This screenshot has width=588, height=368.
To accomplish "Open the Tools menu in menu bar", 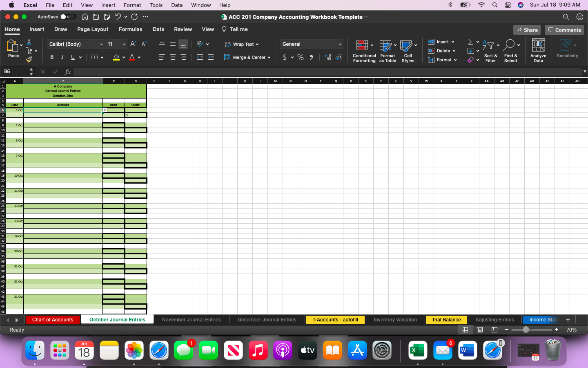I will point(156,5).
